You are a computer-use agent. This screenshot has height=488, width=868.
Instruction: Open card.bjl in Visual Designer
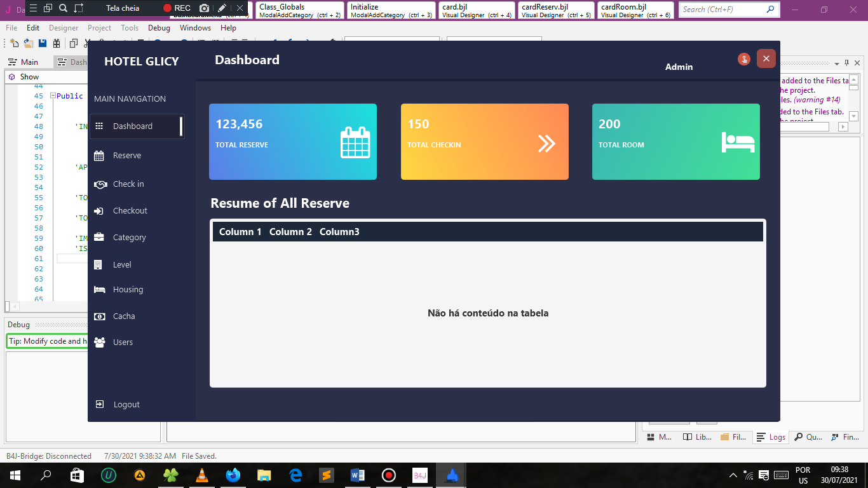[477, 10]
